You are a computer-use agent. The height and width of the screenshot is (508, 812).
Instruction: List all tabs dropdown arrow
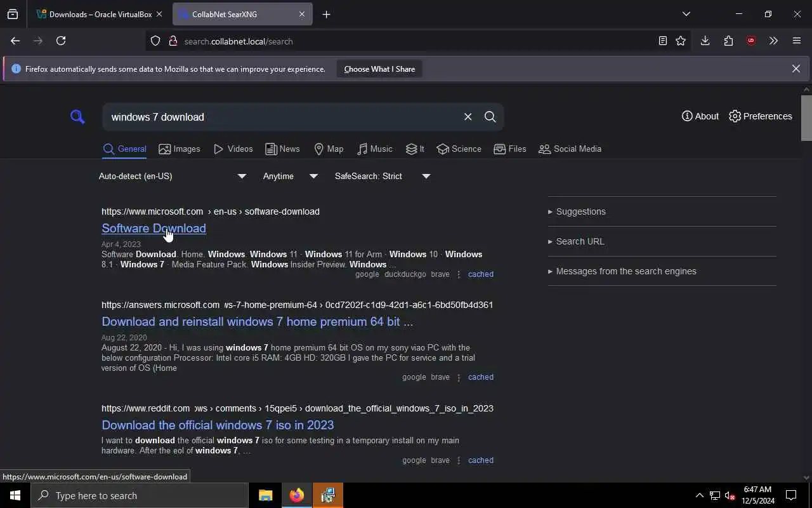point(686,14)
